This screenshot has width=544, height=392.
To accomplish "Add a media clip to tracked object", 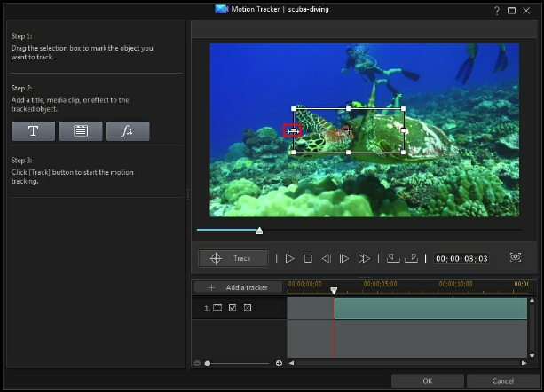I will click(x=81, y=131).
